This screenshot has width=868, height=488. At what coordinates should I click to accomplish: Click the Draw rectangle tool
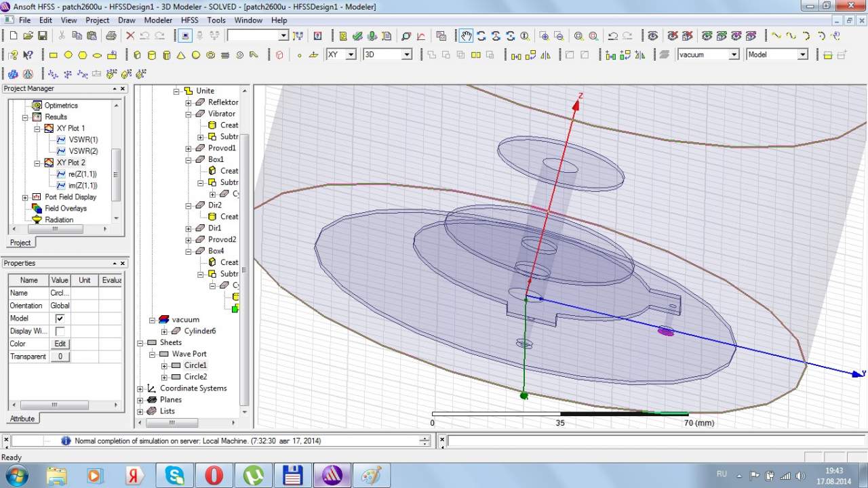[54, 55]
